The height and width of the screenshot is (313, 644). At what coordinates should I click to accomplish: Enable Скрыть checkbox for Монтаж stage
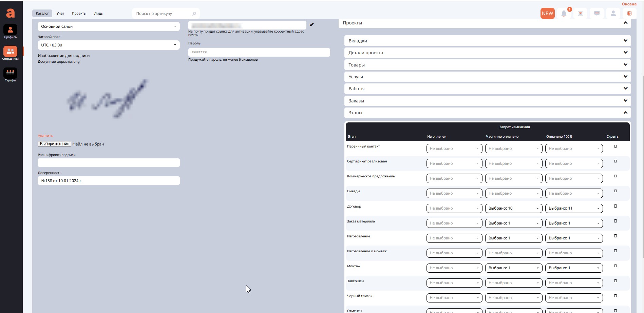[615, 266]
